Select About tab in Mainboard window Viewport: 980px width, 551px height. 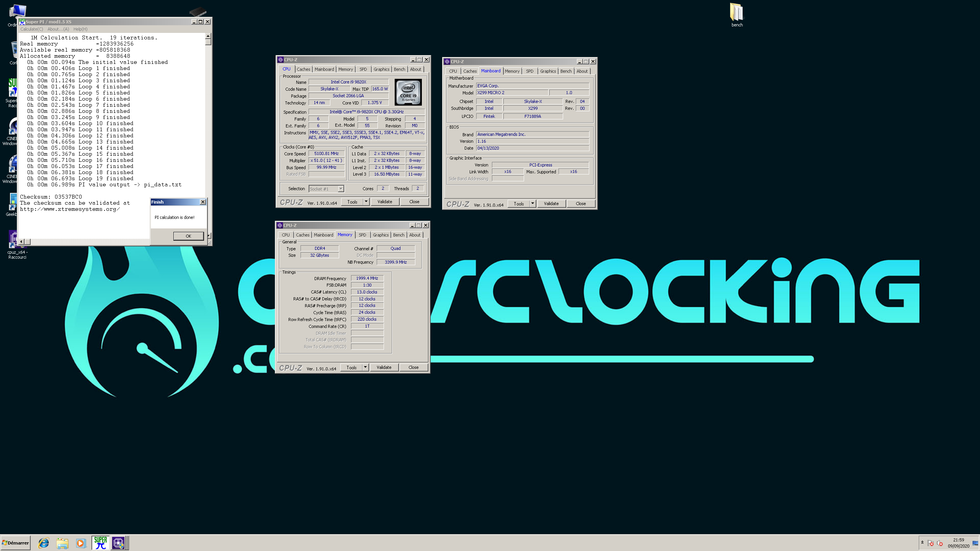[x=582, y=71]
